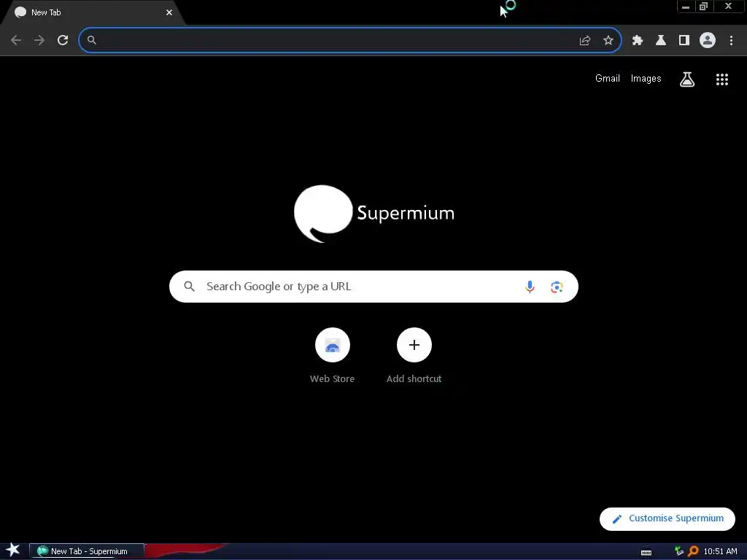This screenshot has height=560, width=747.
Task: Open the toolbar experiments flask icon
Action: (661, 41)
